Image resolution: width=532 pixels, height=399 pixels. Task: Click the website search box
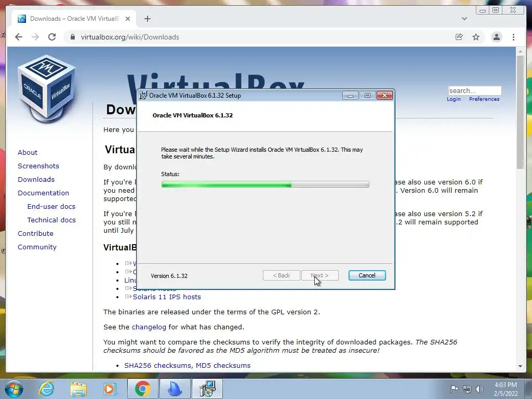pyautogui.click(x=474, y=90)
